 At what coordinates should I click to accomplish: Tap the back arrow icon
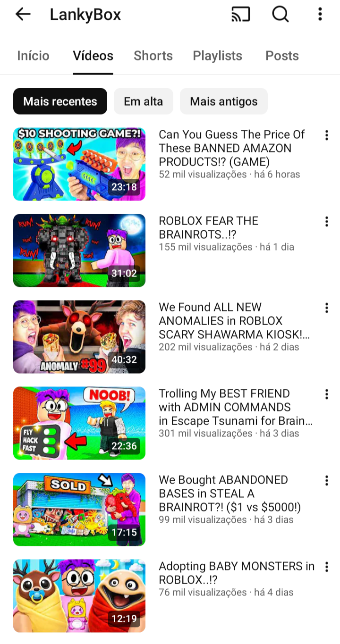click(23, 15)
